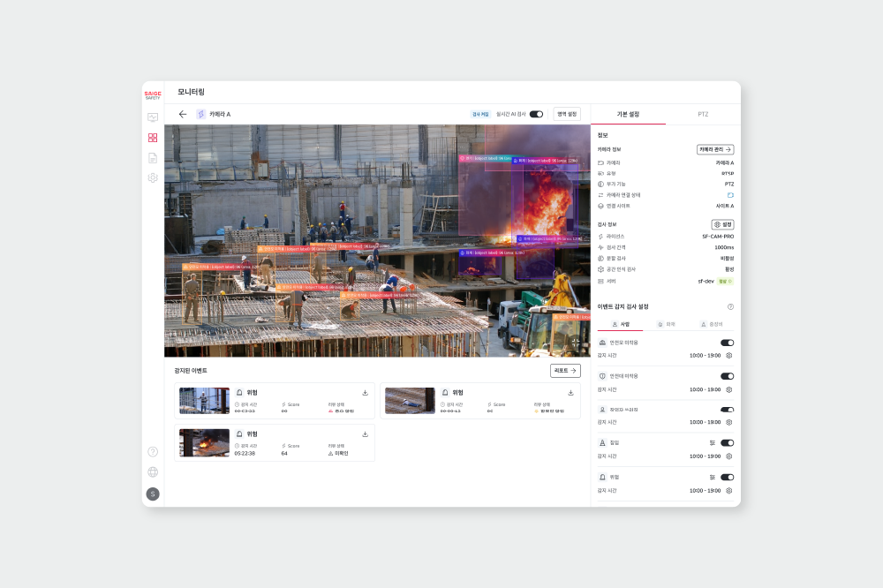Open the filter sliders icon in 침입 row
The width and height of the screenshot is (883, 588).
point(712,442)
